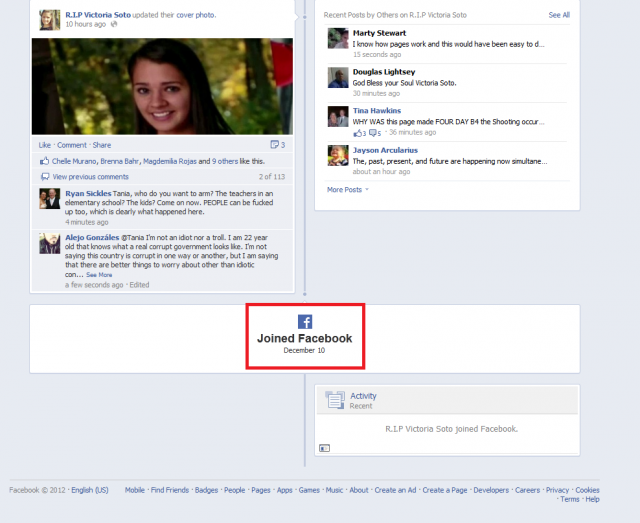Viewport: 640px width, 523px height.
Task: Open Jayson Arcularius's avatar
Action: [x=338, y=156]
